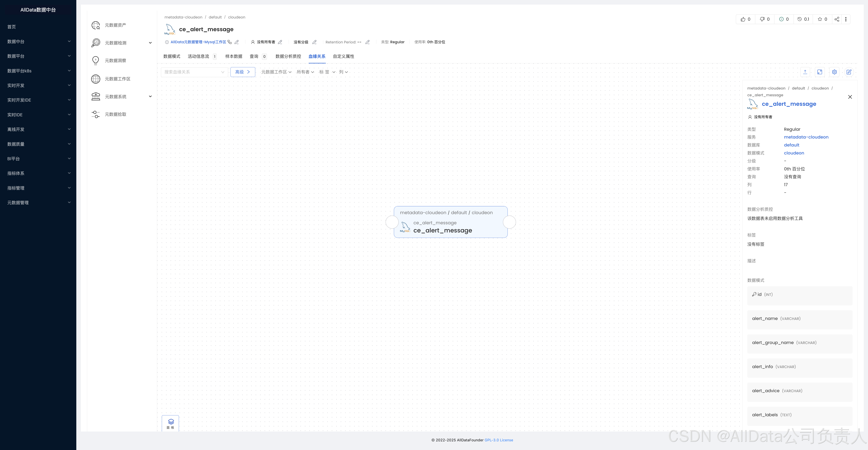Star this table as favorite
868x450 pixels.
(x=820, y=19)
